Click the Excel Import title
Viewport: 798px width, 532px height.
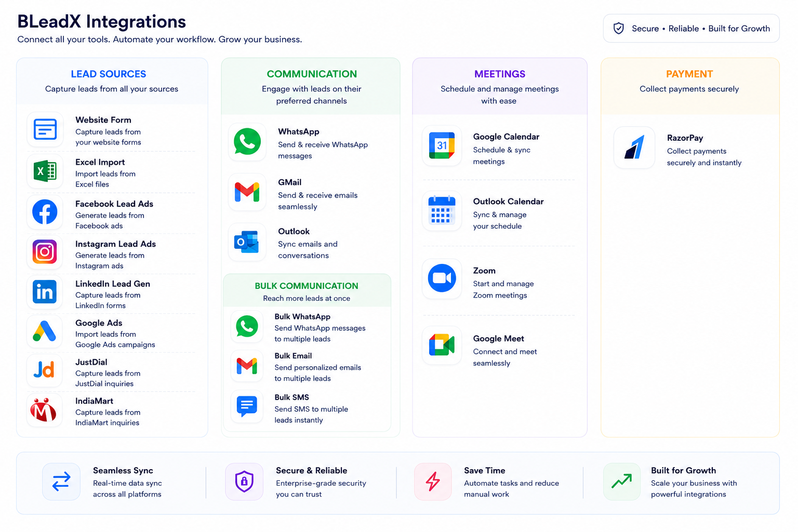point(100,162)
